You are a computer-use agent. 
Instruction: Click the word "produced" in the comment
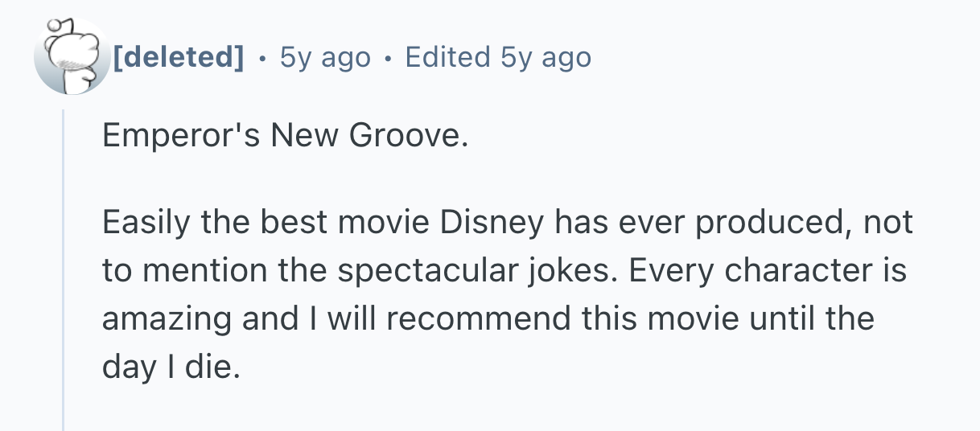tap(770, 223)
